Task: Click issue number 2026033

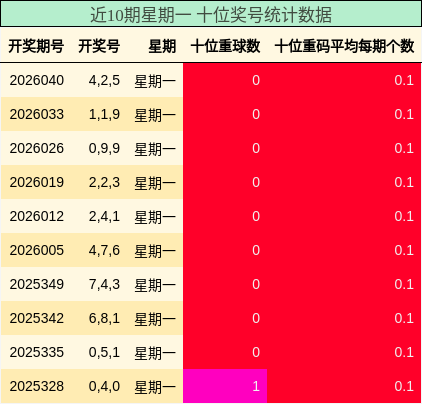Action: tap(37, 114)
